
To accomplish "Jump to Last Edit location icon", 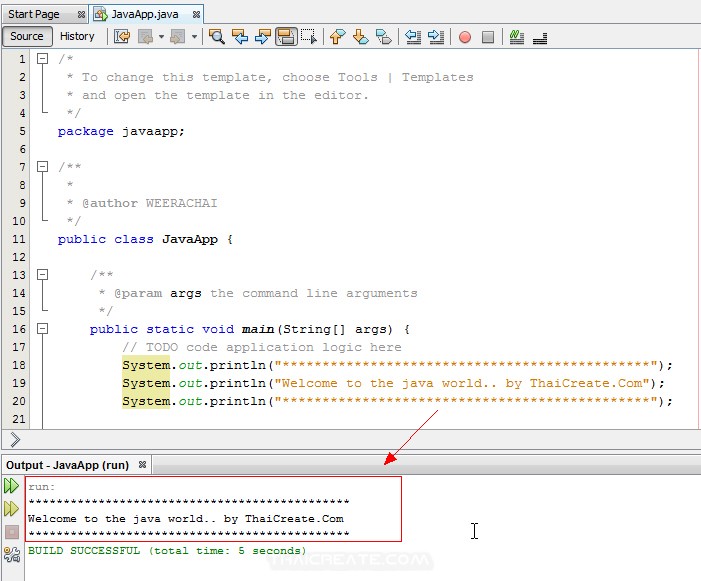I will 122,37.
